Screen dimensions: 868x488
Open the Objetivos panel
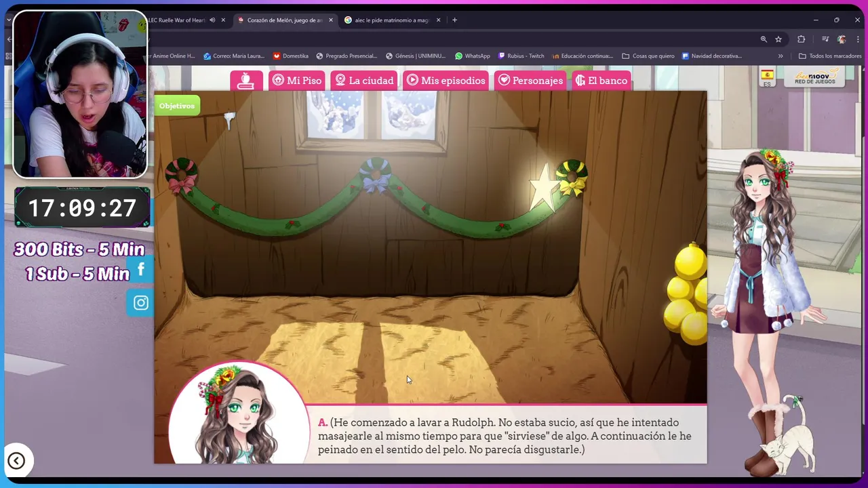[177, 106]
